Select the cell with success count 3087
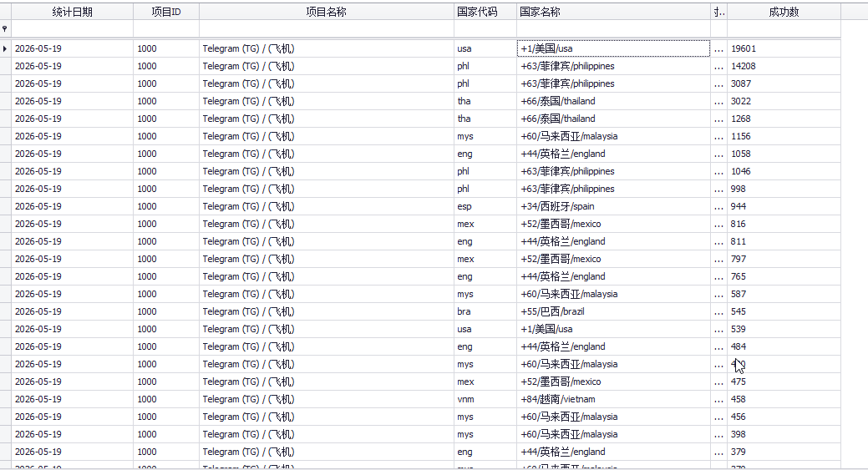The height and width of the screenshot is (470, 868). (x=784, y=84)
